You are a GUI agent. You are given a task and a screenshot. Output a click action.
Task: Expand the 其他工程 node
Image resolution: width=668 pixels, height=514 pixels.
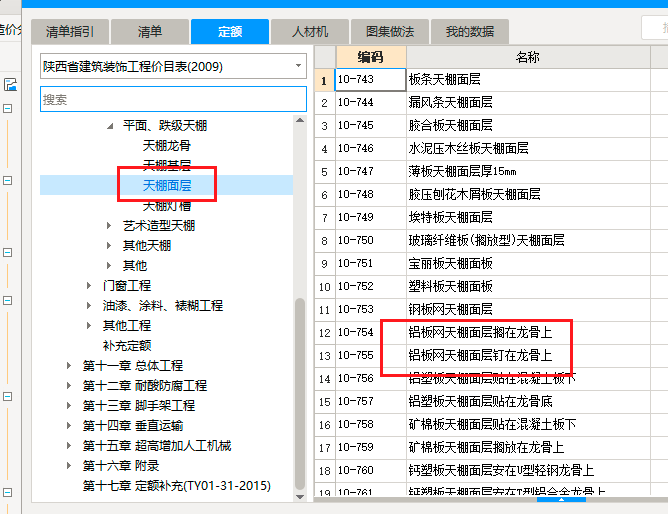[x=89, y=325]
